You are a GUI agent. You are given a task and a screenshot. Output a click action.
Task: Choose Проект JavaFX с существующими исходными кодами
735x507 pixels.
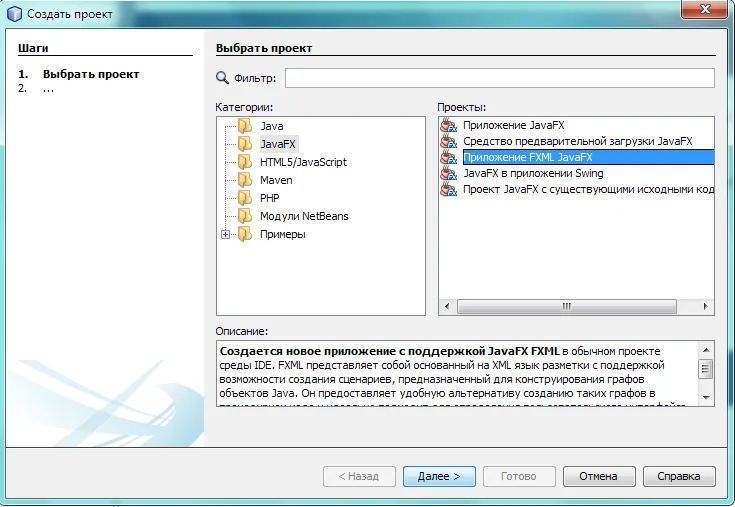[x=588, y=190]
